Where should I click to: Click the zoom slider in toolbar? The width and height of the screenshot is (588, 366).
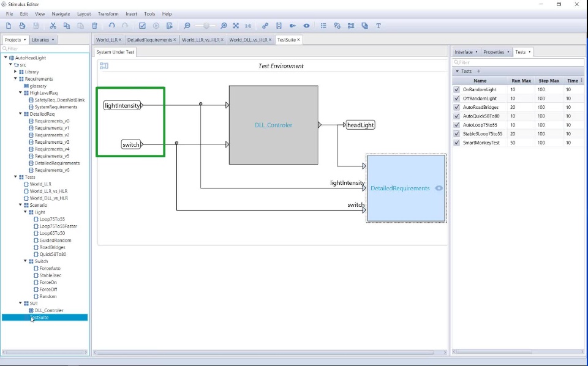[x=206, y=26]
